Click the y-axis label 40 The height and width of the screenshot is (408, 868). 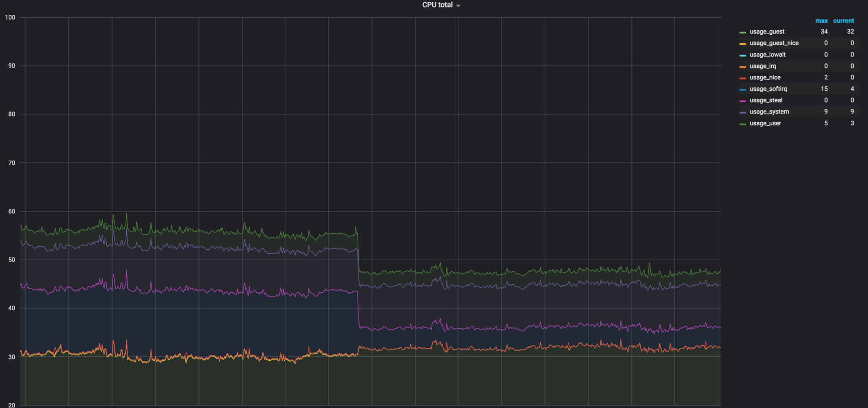12,308
